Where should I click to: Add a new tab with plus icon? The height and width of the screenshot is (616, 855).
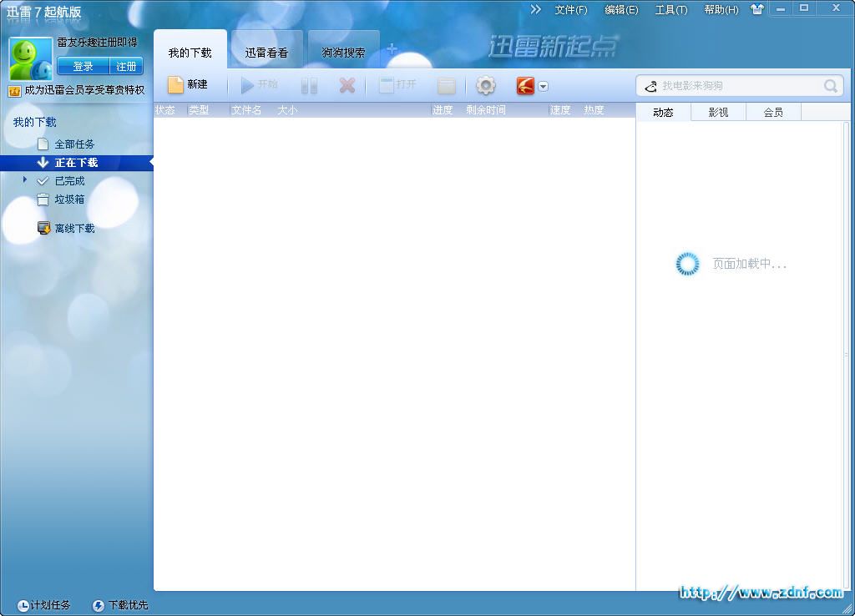[392, 49]
